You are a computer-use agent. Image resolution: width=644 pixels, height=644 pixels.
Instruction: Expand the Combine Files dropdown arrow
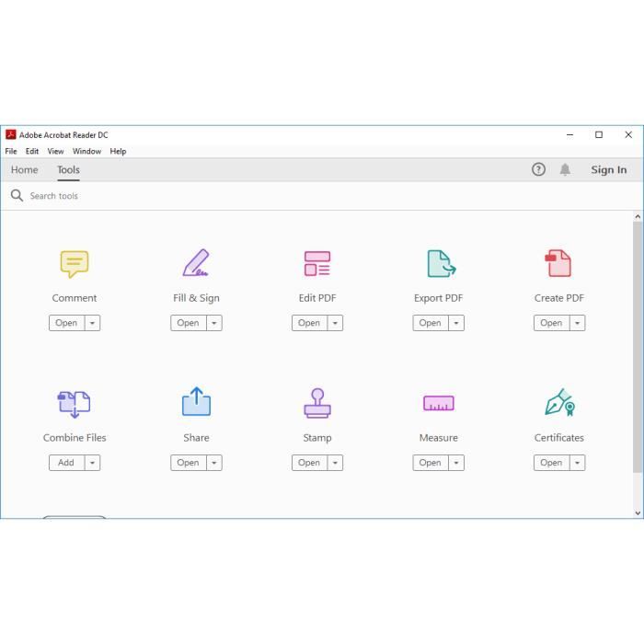point(92,463)
